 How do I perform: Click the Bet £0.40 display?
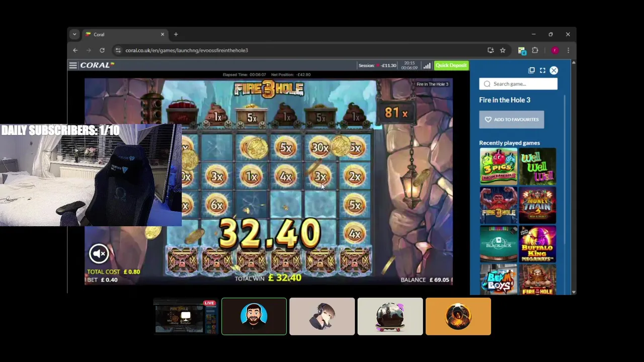click(103, 280)
